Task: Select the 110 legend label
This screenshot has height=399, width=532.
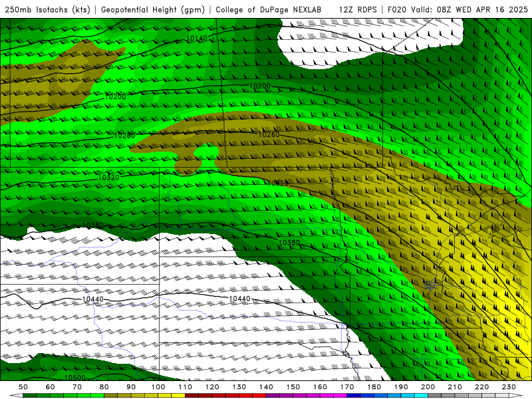Action: [186, 387]
